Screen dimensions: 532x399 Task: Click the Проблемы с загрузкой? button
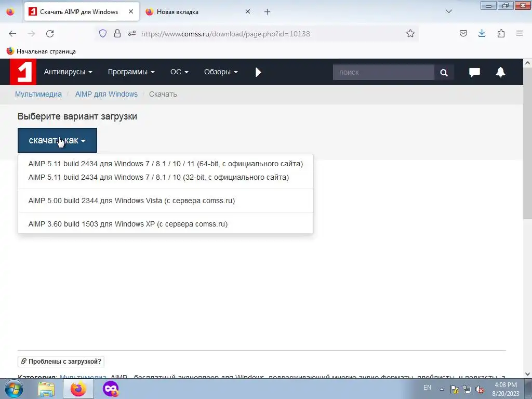[x=61, y=362]
